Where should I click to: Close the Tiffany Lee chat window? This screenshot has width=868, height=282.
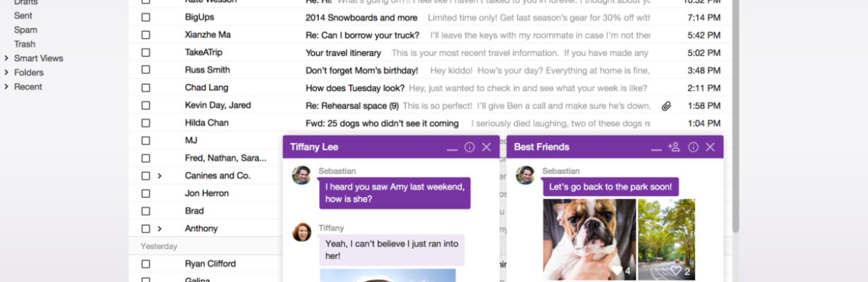pyautogui.click(x=486, y=147)
